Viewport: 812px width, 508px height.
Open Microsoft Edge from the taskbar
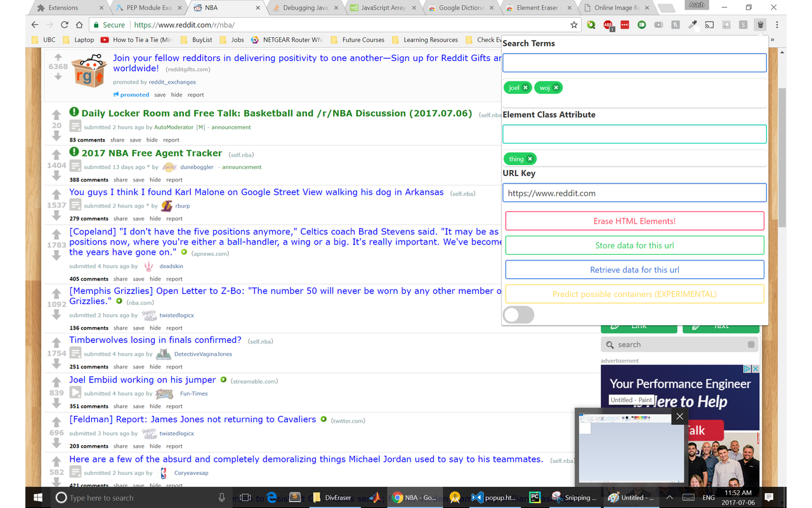coord(273,497)
